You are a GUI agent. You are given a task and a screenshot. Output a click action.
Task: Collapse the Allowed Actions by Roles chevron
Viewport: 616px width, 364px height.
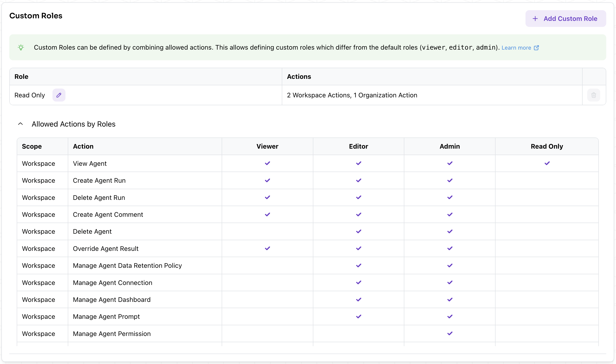pyautogui.click(x=21, y=124)
